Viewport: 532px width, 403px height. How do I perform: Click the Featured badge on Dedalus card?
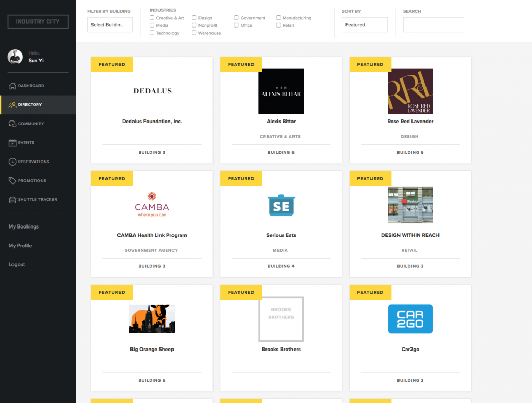[112, 64]
